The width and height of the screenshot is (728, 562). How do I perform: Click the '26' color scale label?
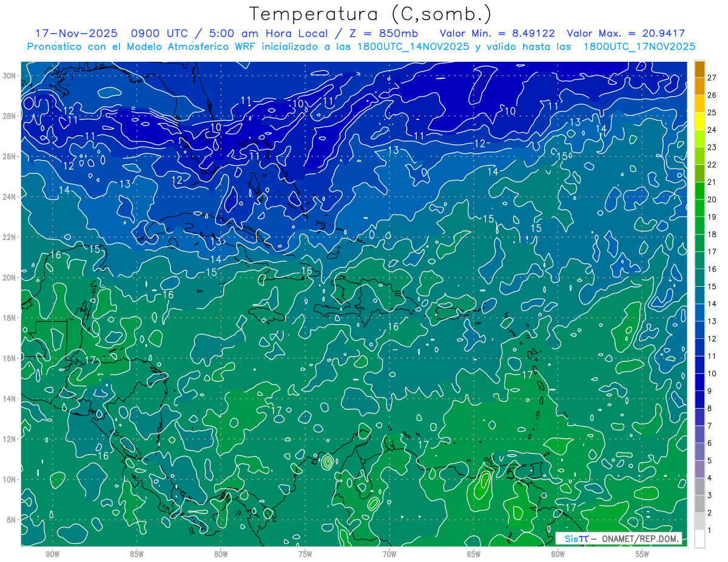pyautogui.click(x=712, y=95)
